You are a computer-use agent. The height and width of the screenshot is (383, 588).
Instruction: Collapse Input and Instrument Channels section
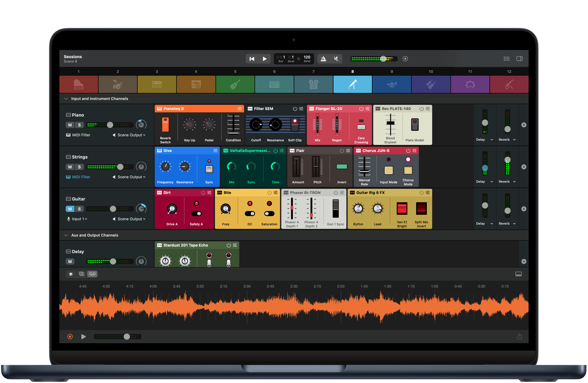pyautogui.click(x=66, y=98)
